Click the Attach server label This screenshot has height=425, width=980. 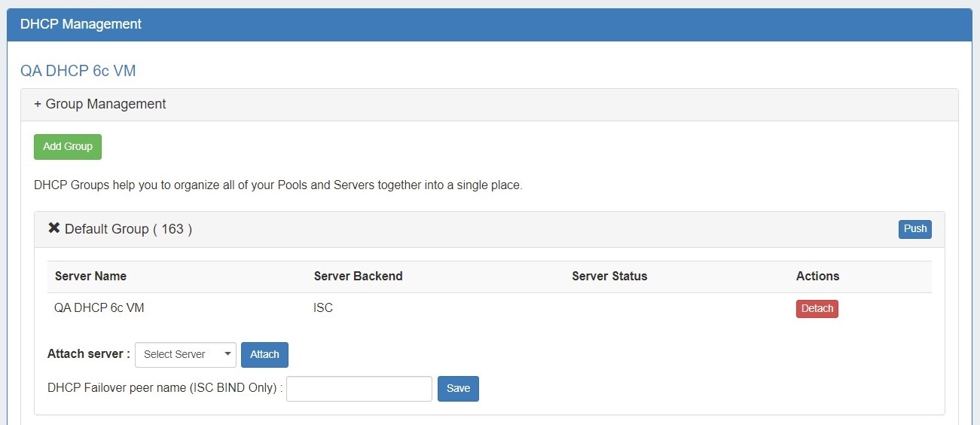click(x=88, y=354)
